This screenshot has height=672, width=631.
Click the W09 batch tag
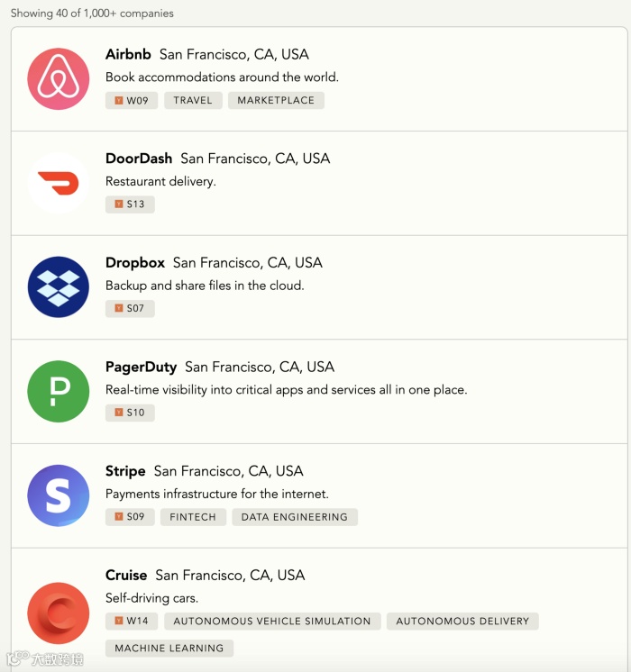(x=131, y=100)
